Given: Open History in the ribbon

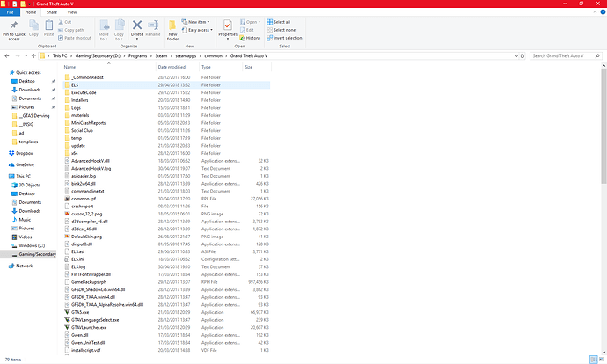Looking at the screenshot, I should tap(252, 38).
